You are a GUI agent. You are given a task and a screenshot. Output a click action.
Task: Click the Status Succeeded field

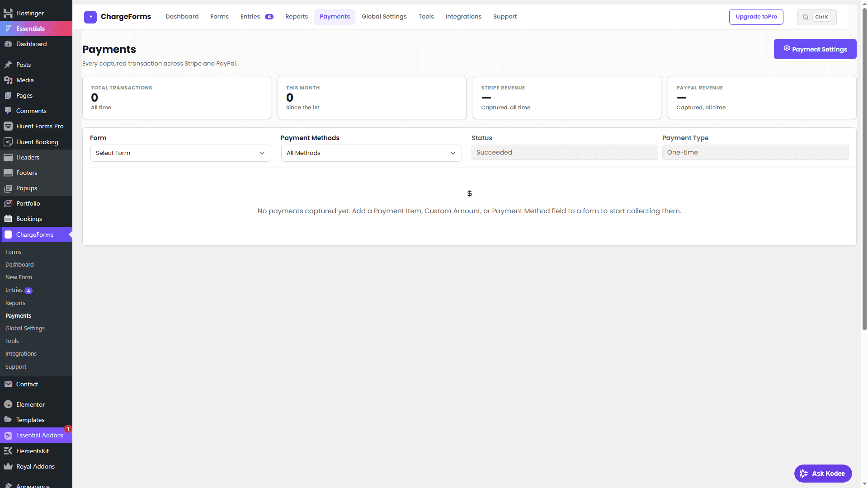(x=565, y=152)
